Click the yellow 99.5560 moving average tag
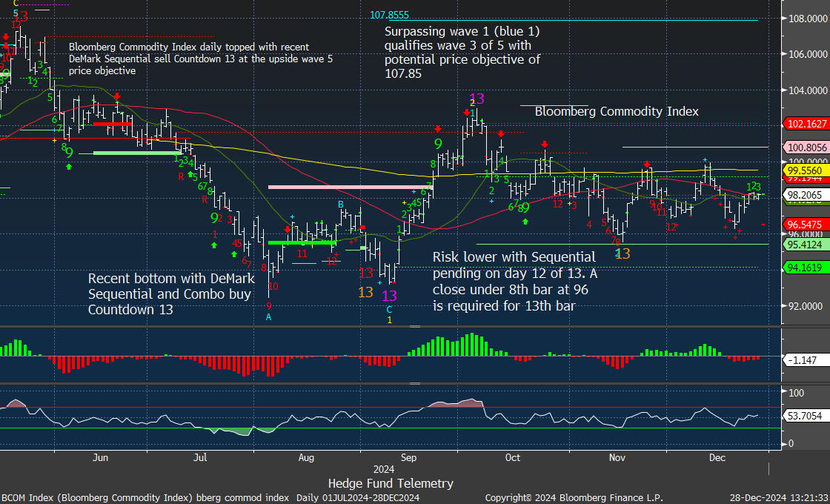830x504 pixels. coord(807,170)
